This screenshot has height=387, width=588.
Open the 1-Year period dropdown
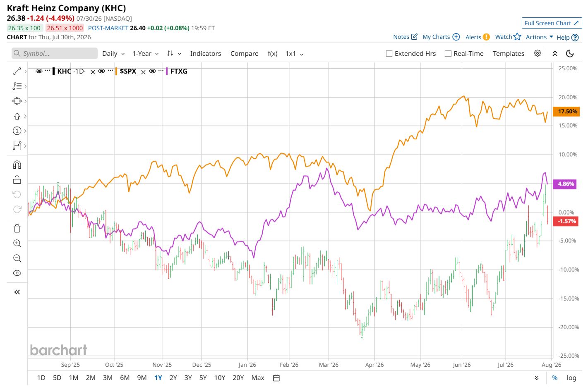click(x=146, y=54)
